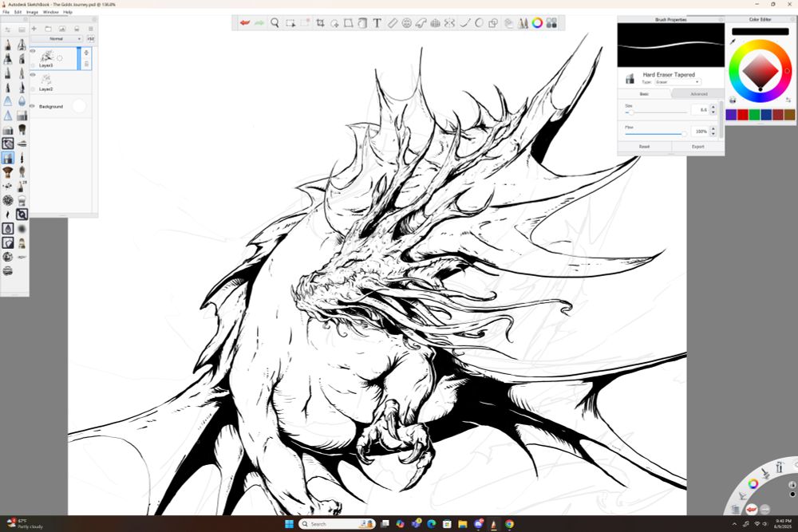798x532 pixels.
Task: Open the Brush Library from toolbar
Action: coord(523,23)
